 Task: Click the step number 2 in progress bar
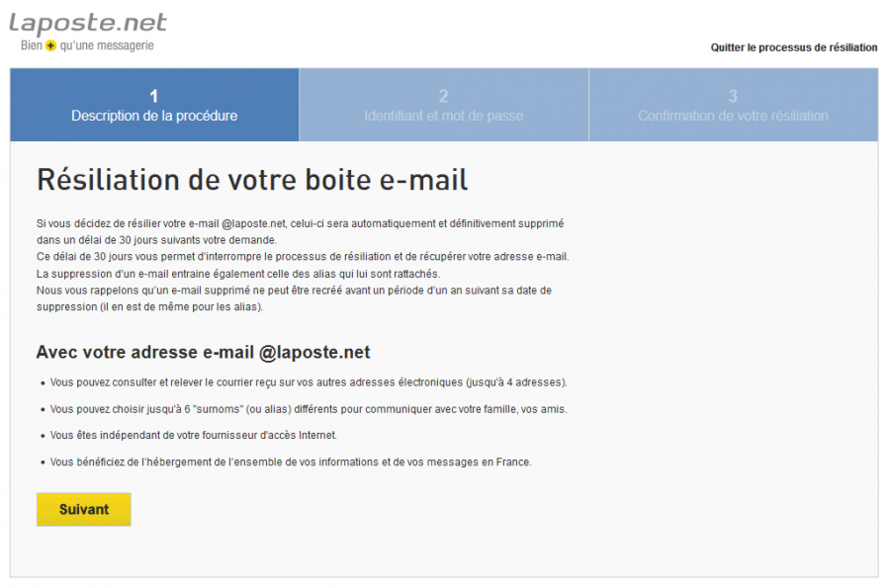click(443, 96)
